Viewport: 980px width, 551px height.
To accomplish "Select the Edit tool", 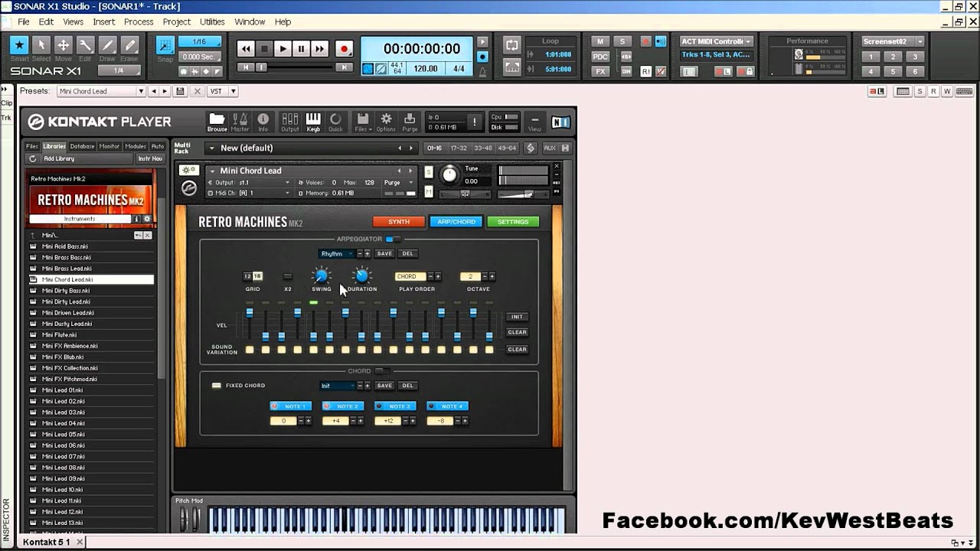I will point(86,45).
